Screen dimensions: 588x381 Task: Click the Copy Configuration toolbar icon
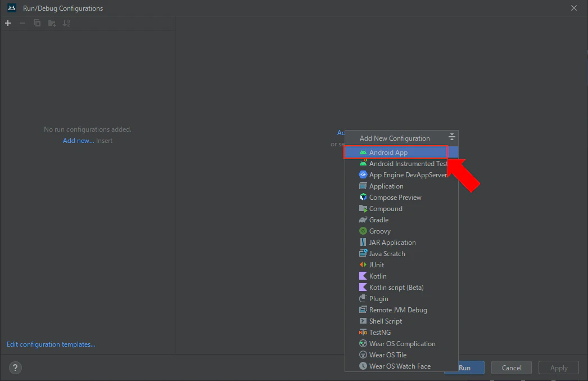[x=37, y=23]
